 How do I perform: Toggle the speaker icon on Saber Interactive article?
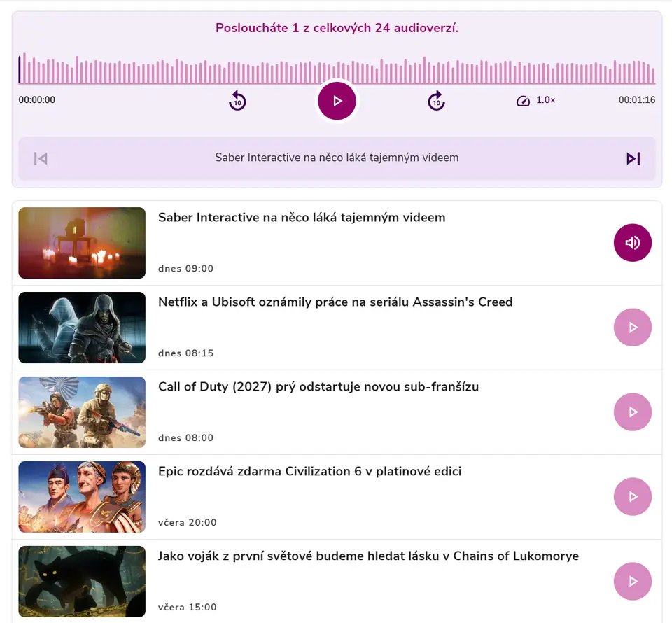632,243
